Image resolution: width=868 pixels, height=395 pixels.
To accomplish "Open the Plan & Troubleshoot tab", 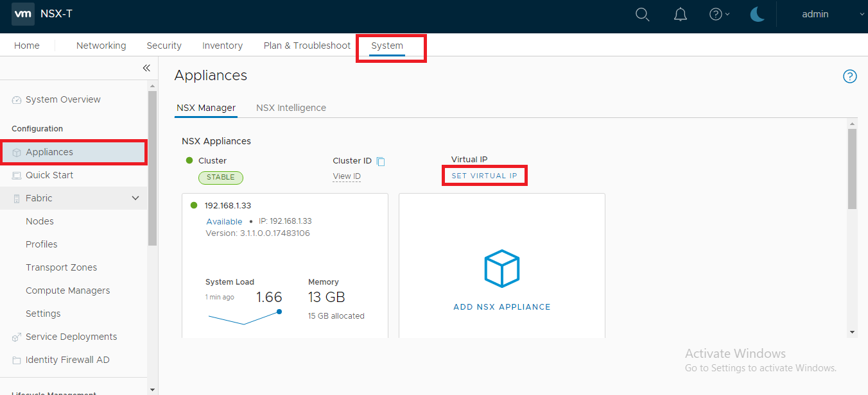I will click(x=308, y=46).
